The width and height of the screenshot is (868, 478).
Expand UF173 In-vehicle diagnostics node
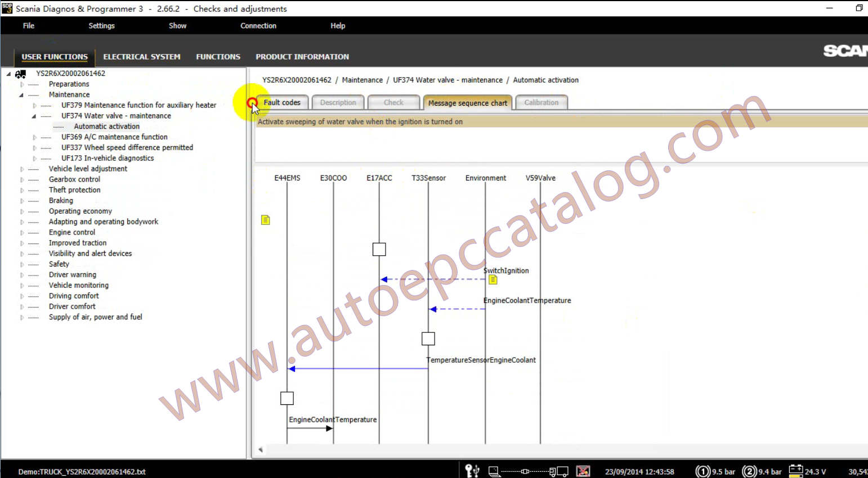point(34,159)
